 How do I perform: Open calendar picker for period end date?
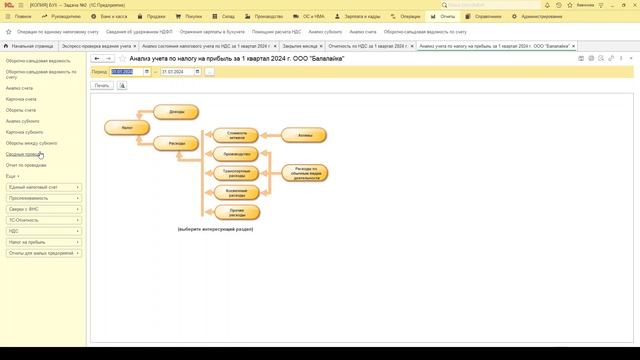[x=198, y=72]
